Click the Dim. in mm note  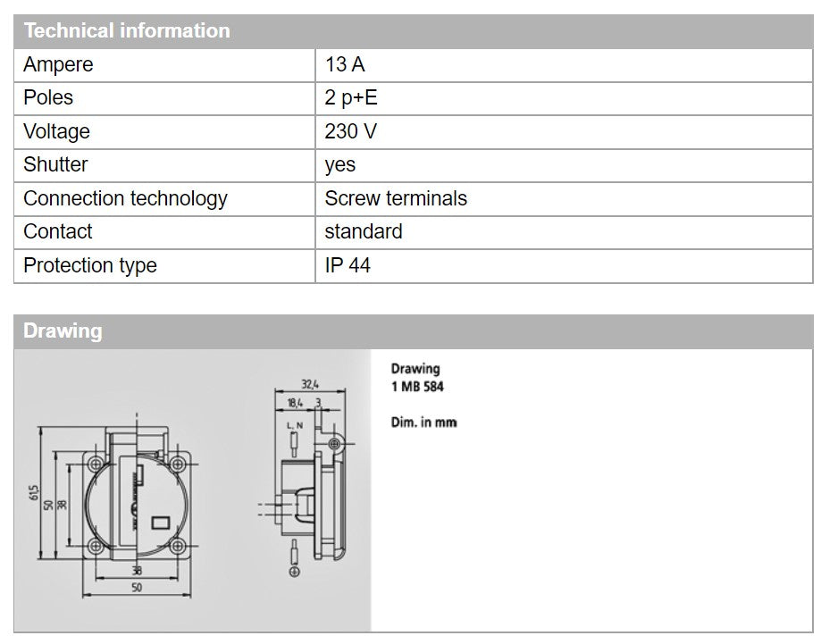[423, 422]
